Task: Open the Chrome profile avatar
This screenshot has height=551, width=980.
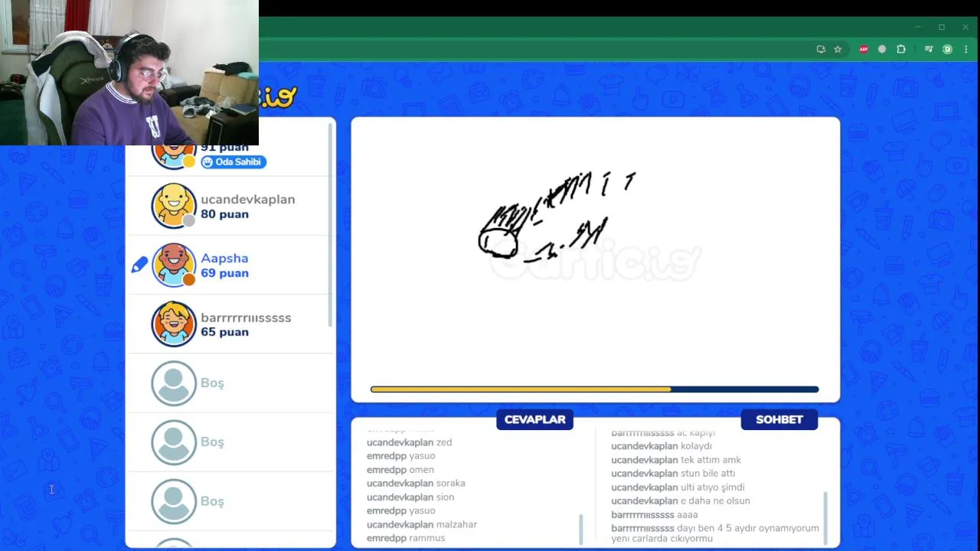Action: pyautogui.click(x=947, y=49)
